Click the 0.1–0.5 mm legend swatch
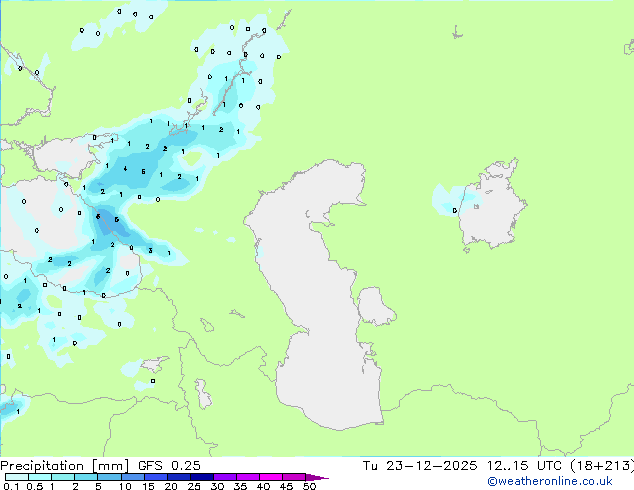The height and width of the screenshot is (490, 634). pos(17,477)
